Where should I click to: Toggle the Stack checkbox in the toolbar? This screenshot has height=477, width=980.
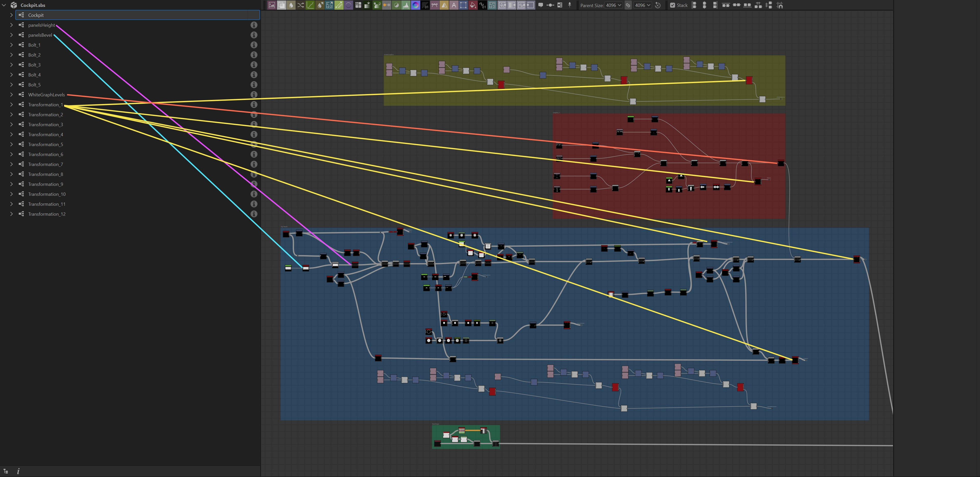tap(673, 5)
